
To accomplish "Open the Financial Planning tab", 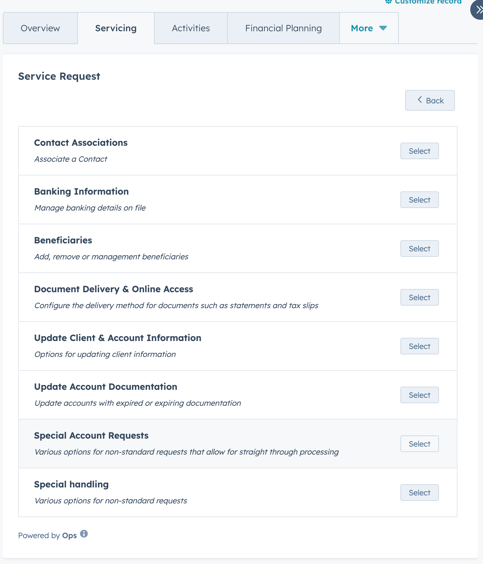I will (283, 28).
